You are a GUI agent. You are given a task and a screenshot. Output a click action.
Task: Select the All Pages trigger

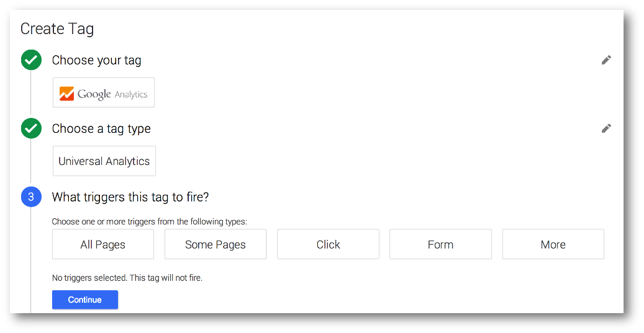pyautogui.click(x=103, y=244)
